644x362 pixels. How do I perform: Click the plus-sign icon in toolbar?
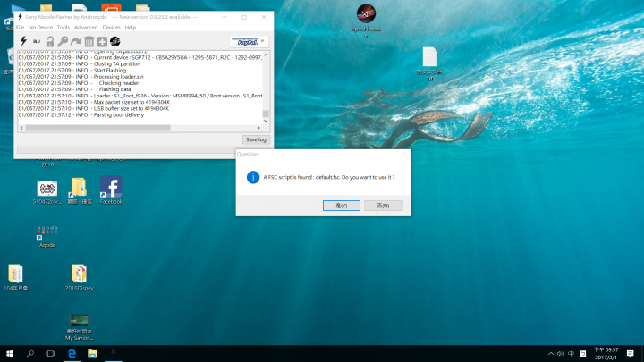[102, 41]
